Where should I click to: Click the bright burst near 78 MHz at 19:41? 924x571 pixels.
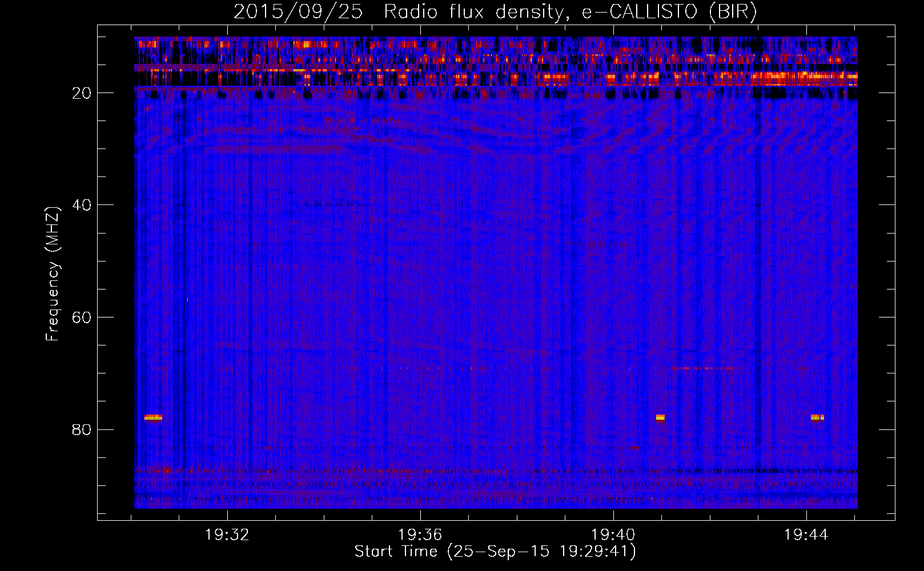point(660,417)
